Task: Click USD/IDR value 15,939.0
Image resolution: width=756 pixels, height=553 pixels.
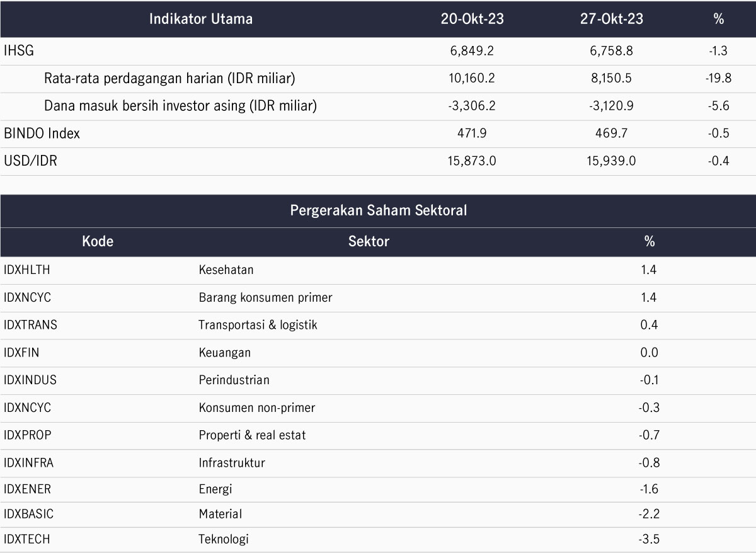Action: coord(612,161)
